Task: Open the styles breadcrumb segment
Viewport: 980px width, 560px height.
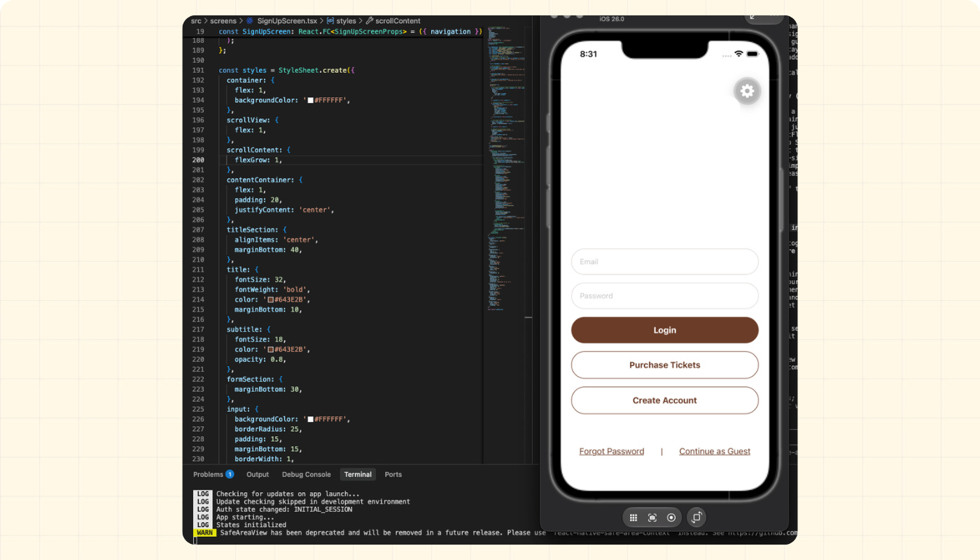Action: (x=346, y=21)
